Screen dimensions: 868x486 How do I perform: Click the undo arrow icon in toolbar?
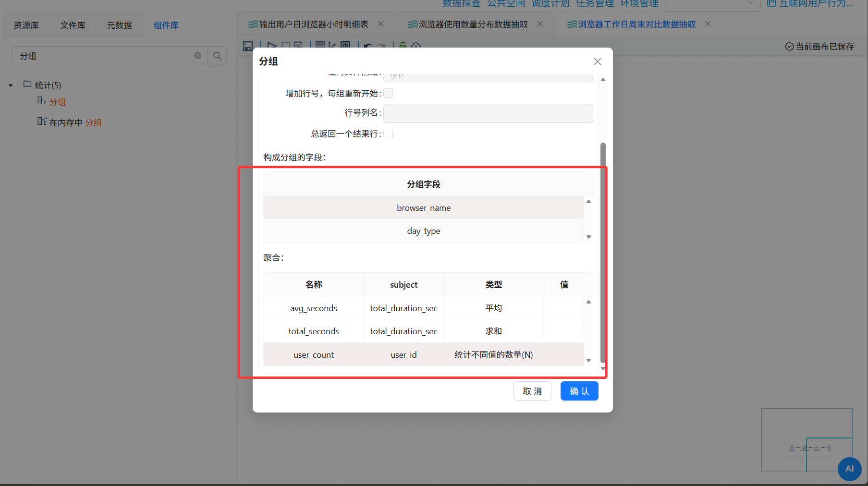pyautogui.click(x=368, y=46)
